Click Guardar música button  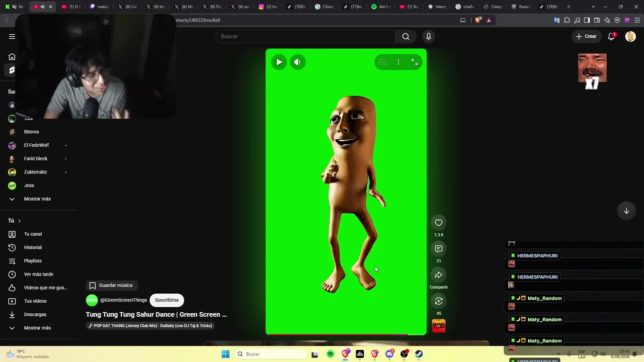(x=111, y=285)
